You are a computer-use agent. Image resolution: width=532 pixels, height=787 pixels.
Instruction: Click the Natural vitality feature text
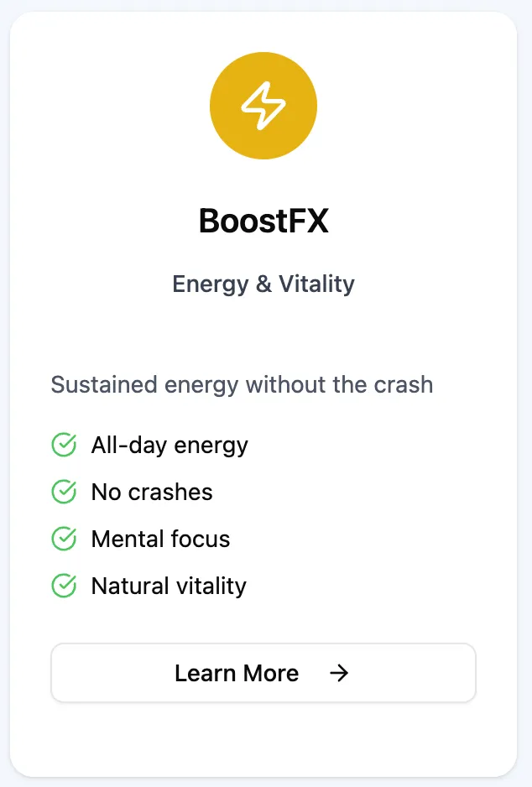click(x=169, y=585)
